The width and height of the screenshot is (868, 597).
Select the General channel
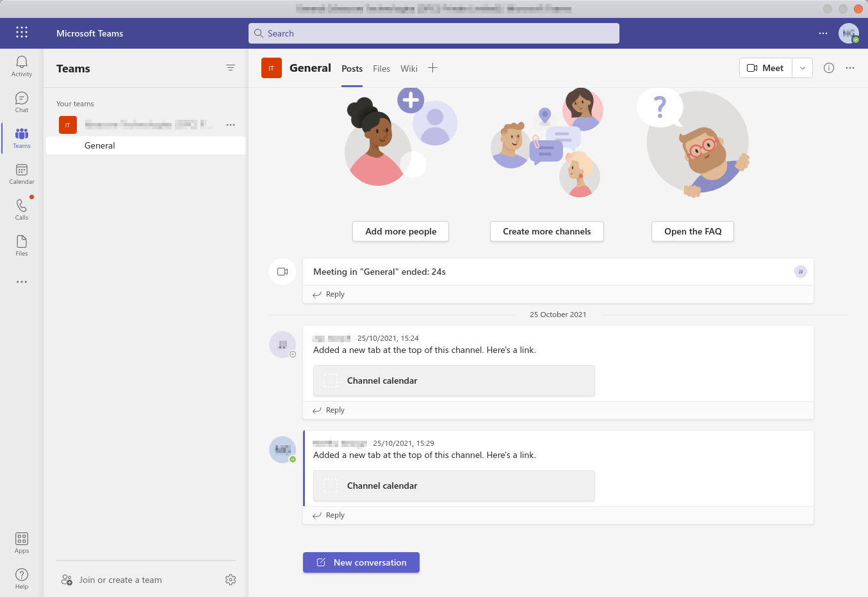[100, 145]
